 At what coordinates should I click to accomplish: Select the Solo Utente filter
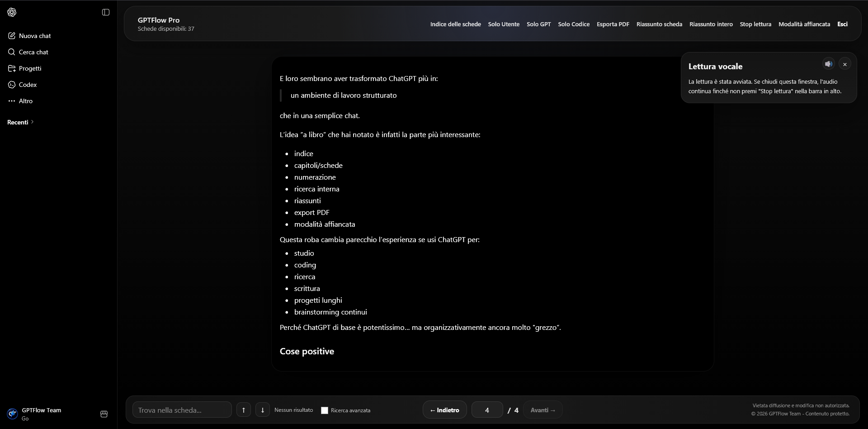504,24
